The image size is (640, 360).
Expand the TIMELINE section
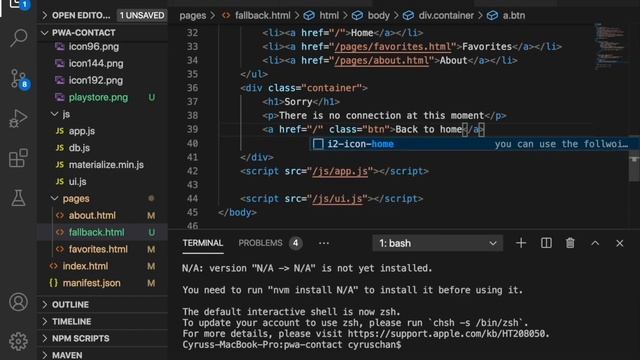point(71,322)
